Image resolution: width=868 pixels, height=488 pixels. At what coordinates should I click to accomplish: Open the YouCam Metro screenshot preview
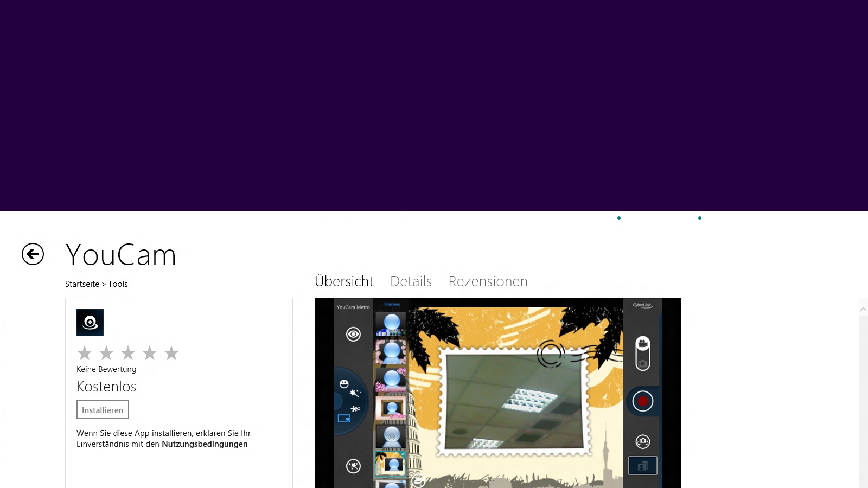click(497, 393)
